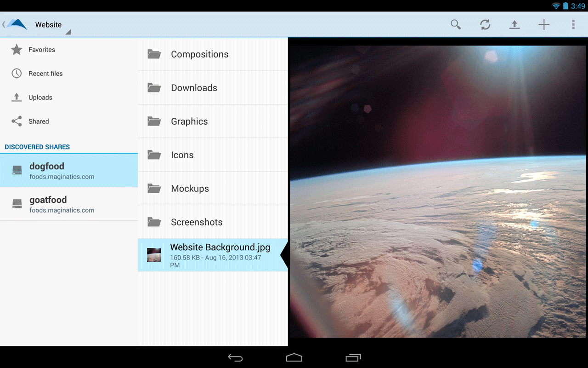588x368 pixels.
Task: Open the search icon in the toolbar
Action: tap(456, 24)
